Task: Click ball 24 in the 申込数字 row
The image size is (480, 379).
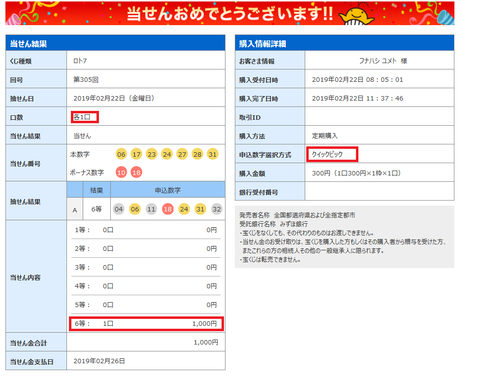Action: pos(184,209)
